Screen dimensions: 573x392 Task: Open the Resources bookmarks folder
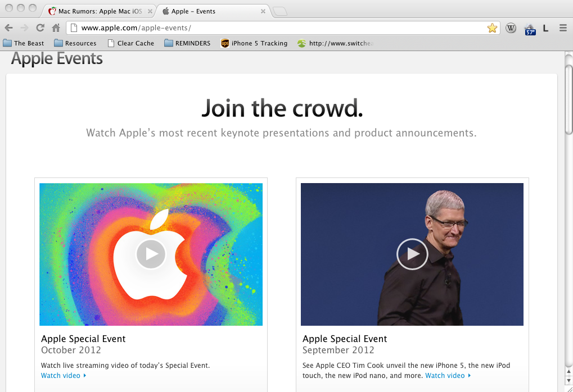[75, 43]
